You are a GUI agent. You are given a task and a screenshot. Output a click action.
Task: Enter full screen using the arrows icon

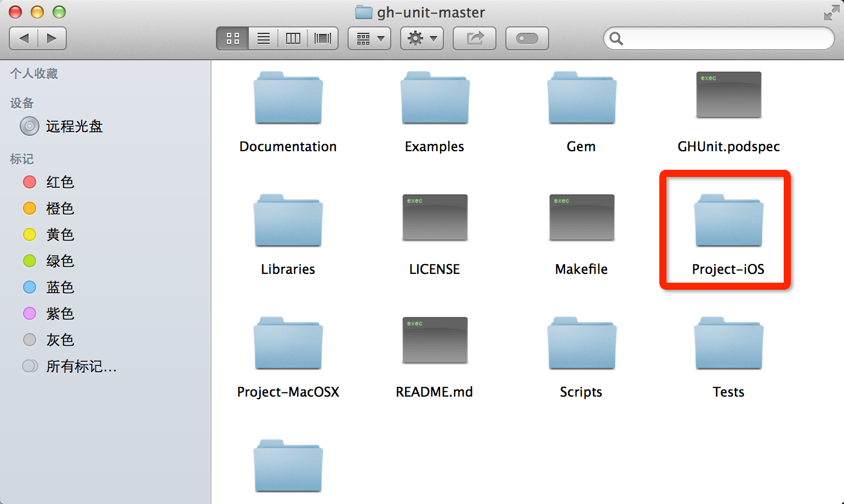(x=831, y=13)
